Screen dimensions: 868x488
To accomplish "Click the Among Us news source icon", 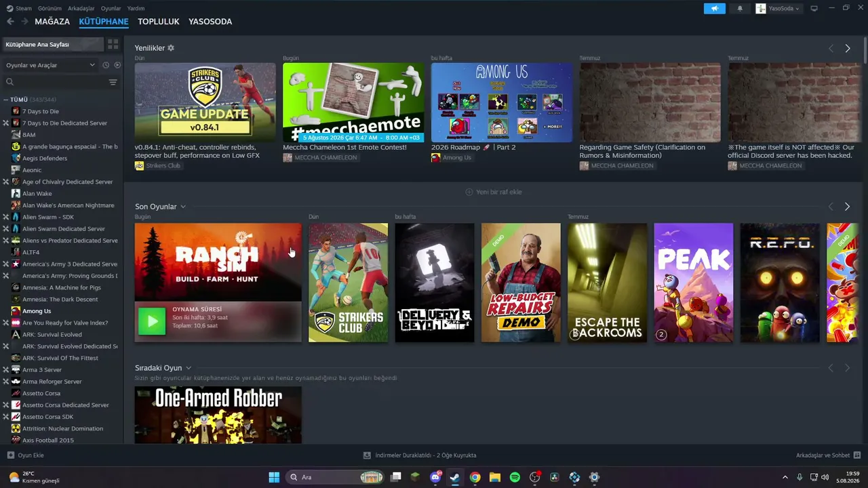I will [x=435, y=158].
